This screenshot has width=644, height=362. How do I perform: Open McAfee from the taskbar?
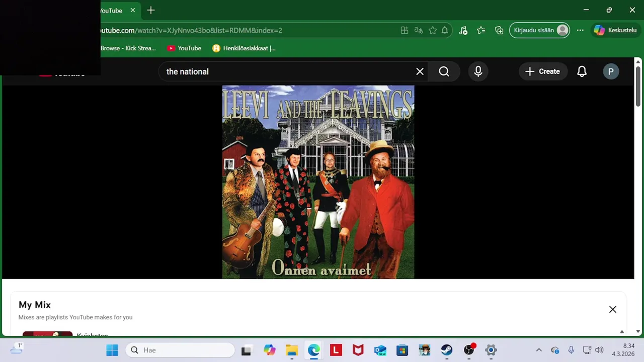(358, 350)
